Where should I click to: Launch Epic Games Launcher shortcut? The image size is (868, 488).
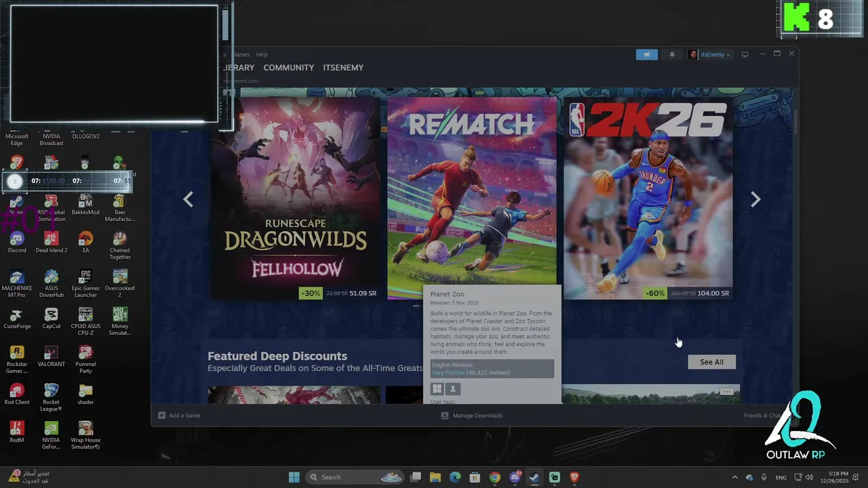[x=85, y=283]
